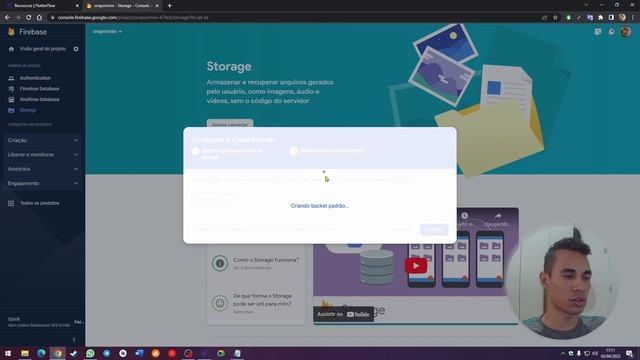640x360 pixels.
Task: Open Todos os produtos grid
Action: (x=39, y=203)
